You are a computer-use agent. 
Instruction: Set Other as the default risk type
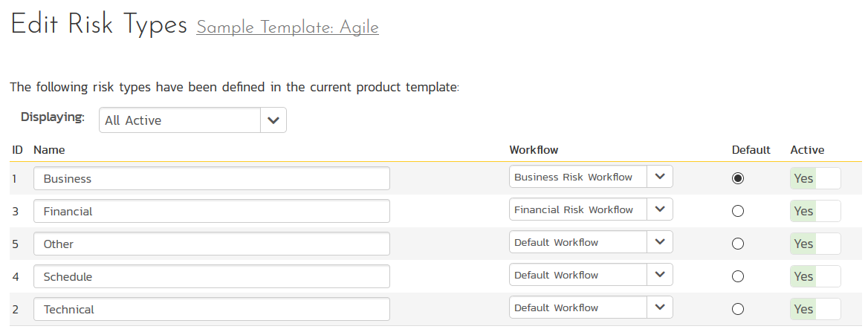pyautogui.click(x=738, y=244)
